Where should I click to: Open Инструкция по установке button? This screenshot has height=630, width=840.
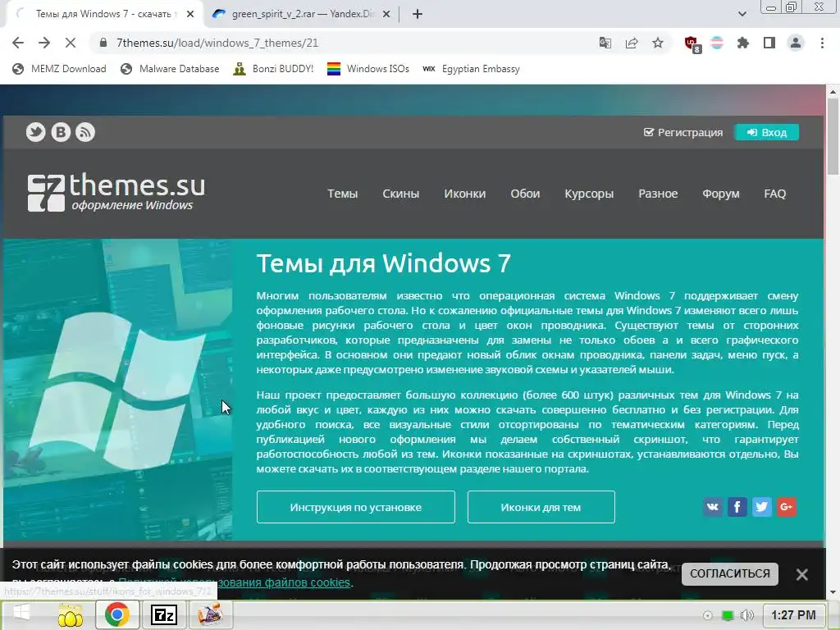click(x=356, y=507)
